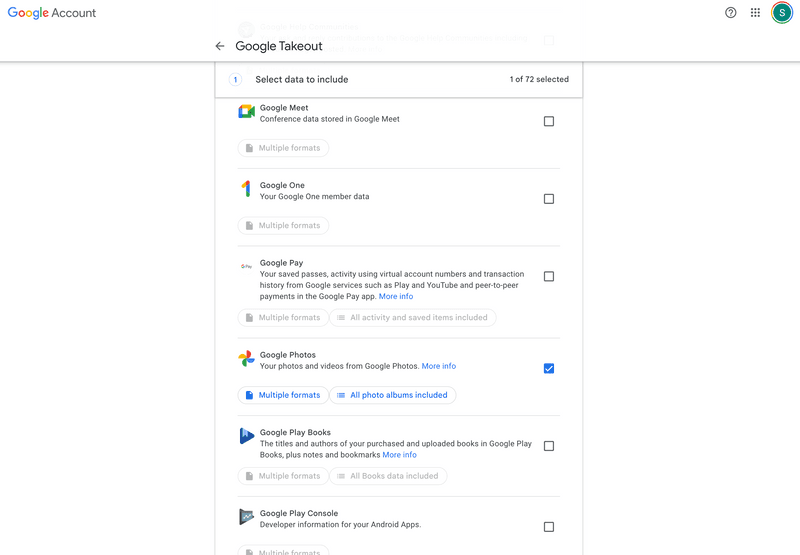Open the Help question mark icon
This screenshot has height=555, width=800.
tap(731, 13)
